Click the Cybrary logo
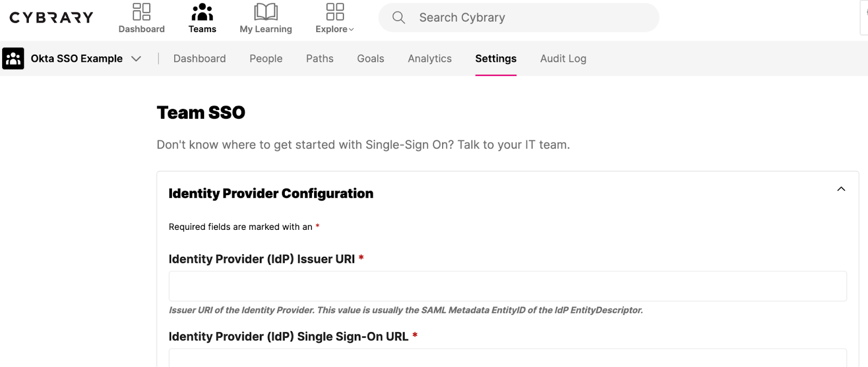868x367 pixels. pyautogui.click(x=52, y=18)
